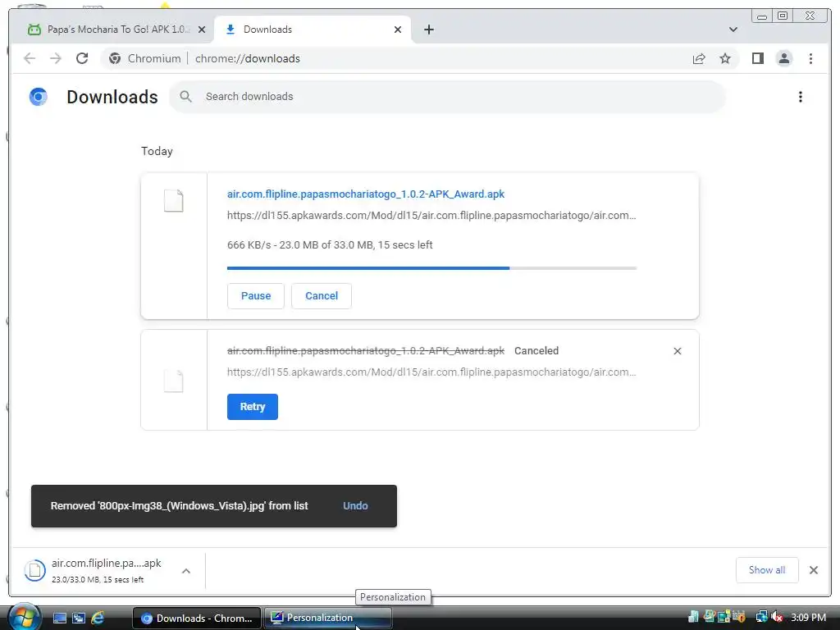The height and width of the screenshot is (630, 840).
Task: Click the search magnifier icon
Action: 185,97
